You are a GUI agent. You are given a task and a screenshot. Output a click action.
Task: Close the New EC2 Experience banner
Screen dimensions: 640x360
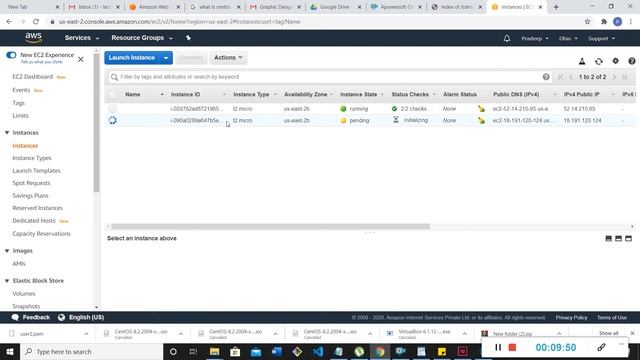80,60
